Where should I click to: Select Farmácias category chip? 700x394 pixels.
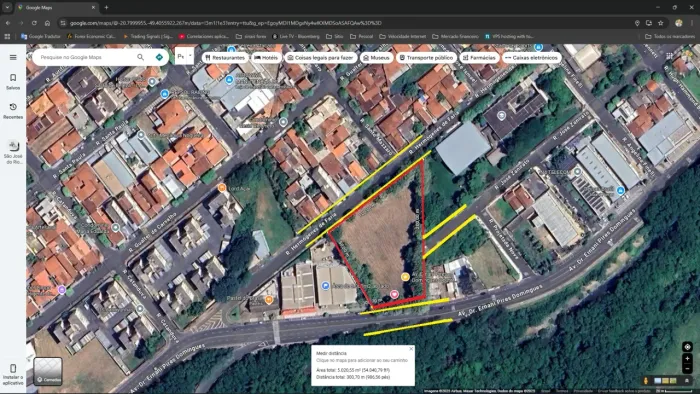[479, 58]
